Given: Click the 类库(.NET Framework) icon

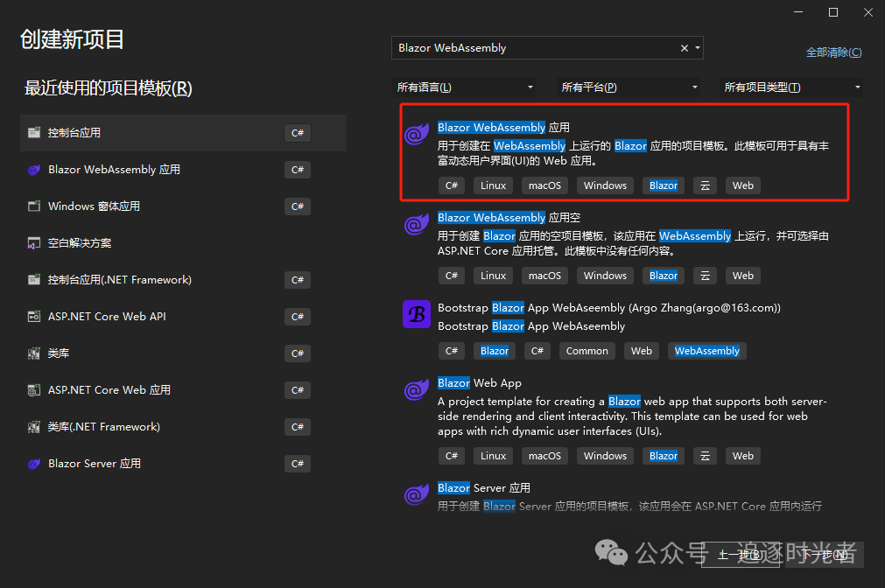Looking at the screenshot, I should coord(34,427).
